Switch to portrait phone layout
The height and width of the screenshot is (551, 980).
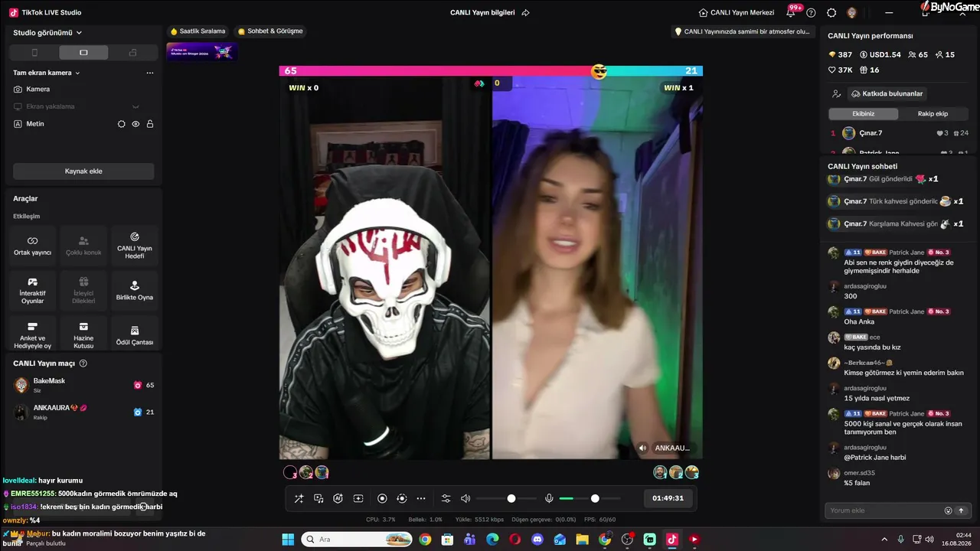point(34,53)
